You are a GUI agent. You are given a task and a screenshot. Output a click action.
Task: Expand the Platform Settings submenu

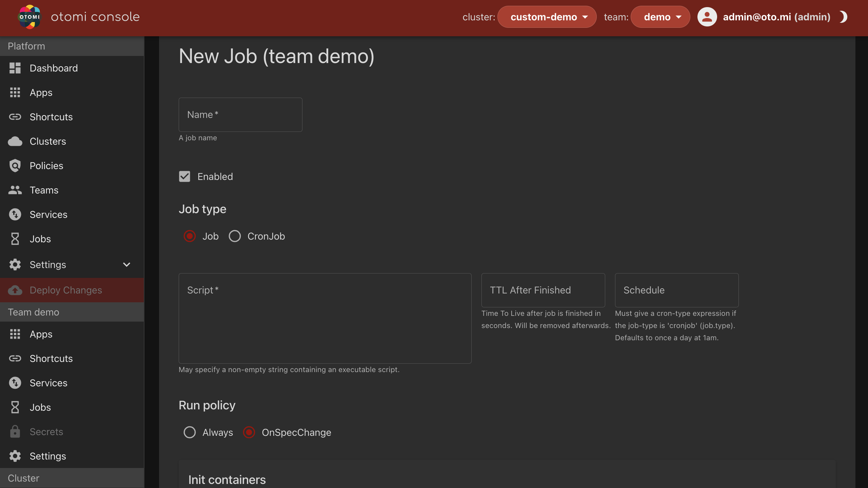point(126,265)
